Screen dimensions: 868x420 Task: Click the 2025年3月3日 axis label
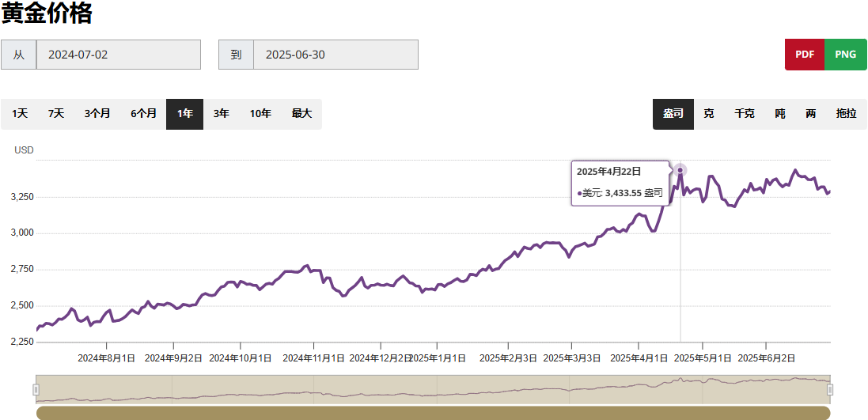click(572, 358)
